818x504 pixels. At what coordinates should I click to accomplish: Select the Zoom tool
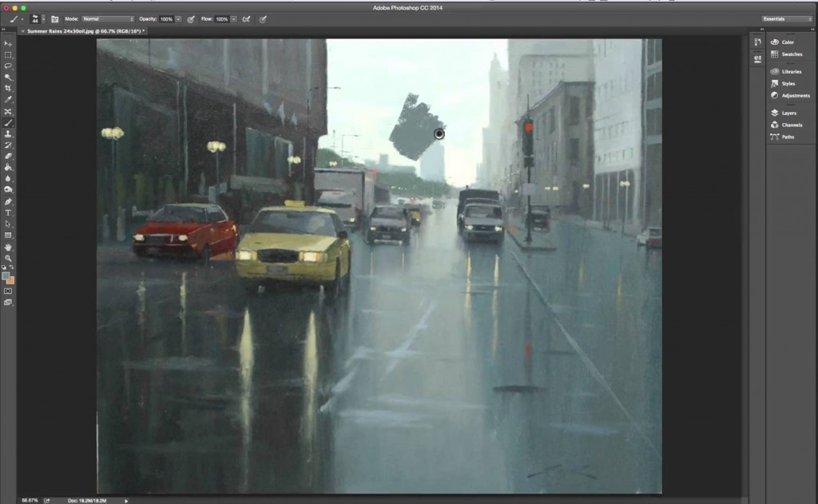click(x=8, y=259)
